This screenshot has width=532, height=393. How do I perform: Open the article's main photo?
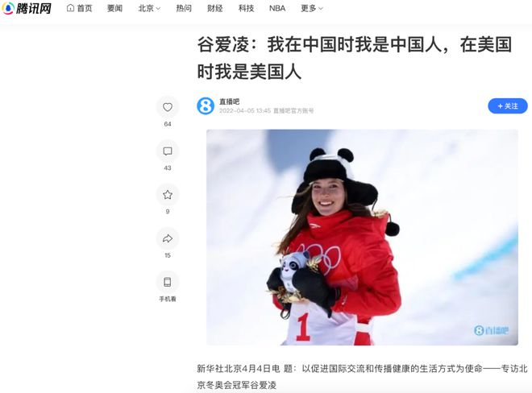coord(362,238)
